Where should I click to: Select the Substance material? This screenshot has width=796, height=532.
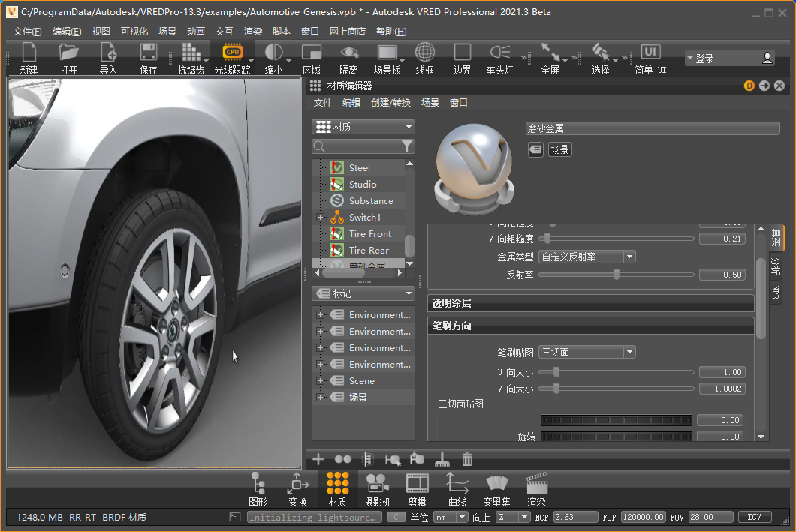(370, 201)
